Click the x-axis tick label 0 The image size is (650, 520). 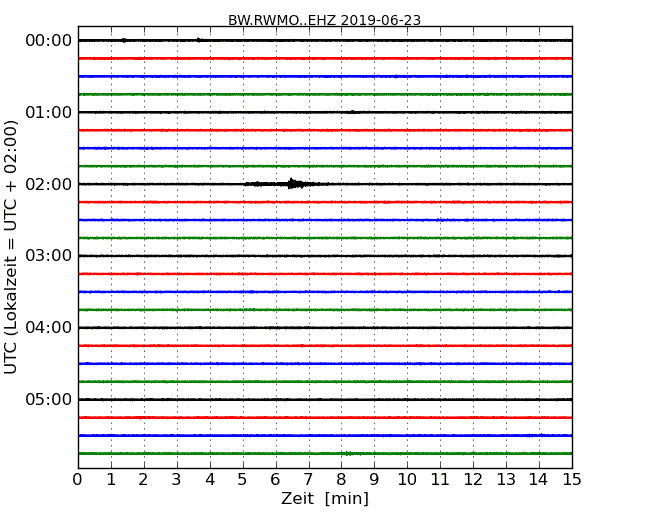[78, 480]
